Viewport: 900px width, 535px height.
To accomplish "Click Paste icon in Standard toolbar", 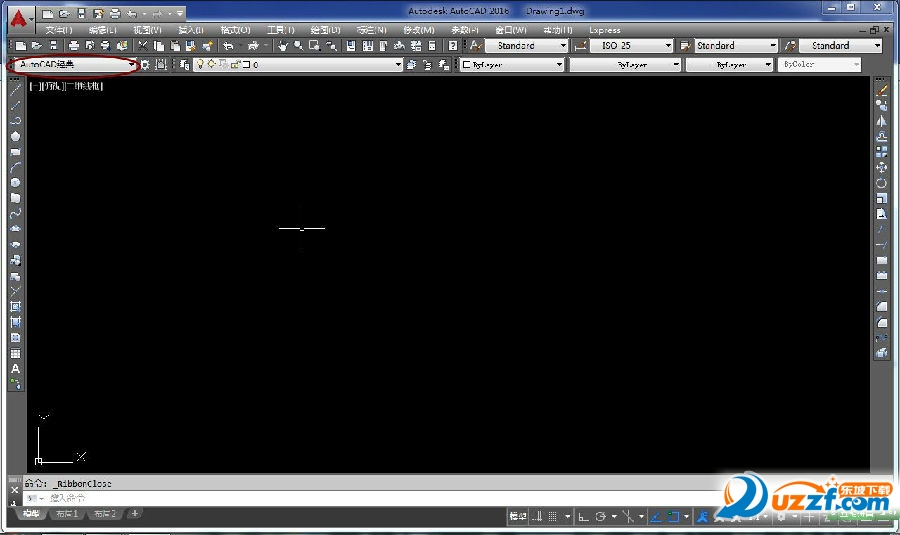I will [175, 45].
